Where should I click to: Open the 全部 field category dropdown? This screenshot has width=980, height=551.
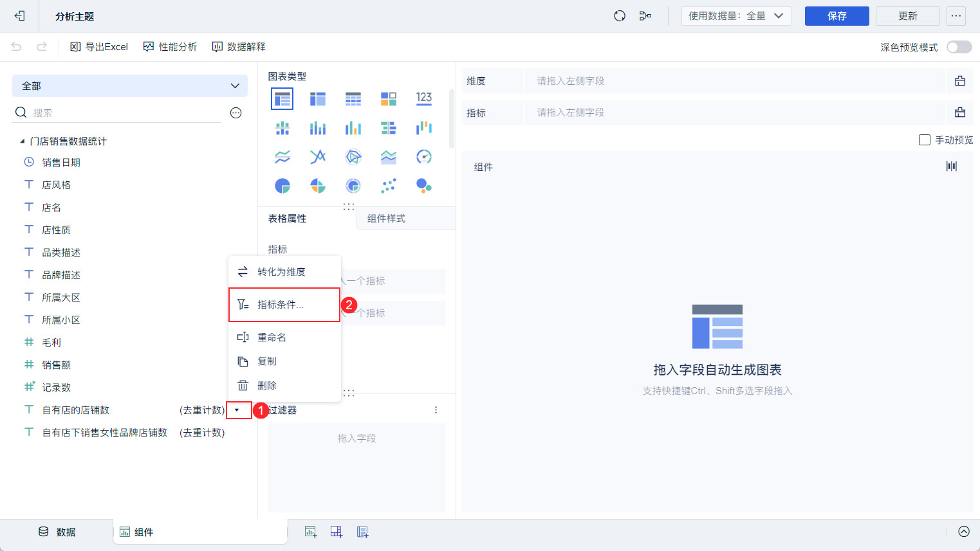[x=130, y=86]
